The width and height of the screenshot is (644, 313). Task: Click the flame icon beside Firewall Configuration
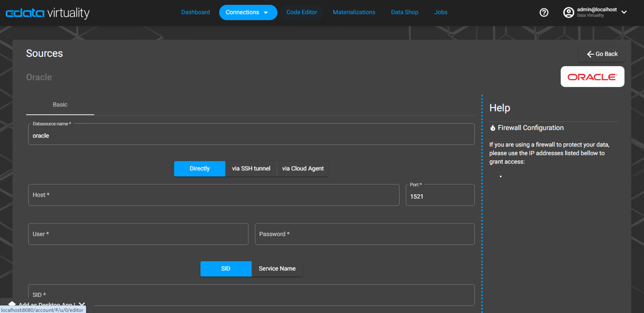pyautogui.click(x=493, y=128)
